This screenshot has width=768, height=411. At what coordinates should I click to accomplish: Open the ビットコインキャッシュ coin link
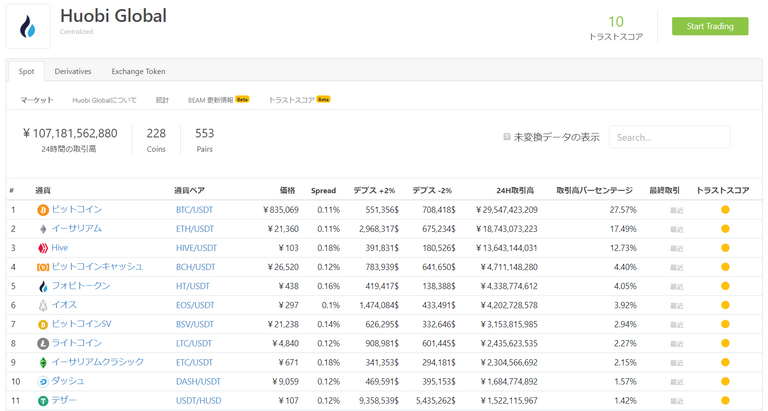[x=97, y=266]
